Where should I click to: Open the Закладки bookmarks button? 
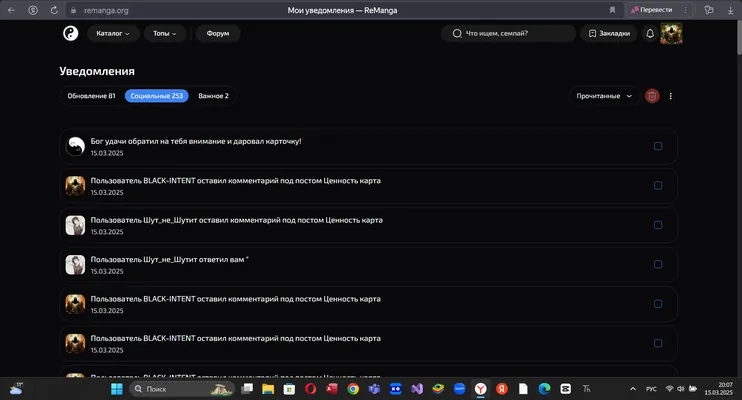tap(609, 33)
